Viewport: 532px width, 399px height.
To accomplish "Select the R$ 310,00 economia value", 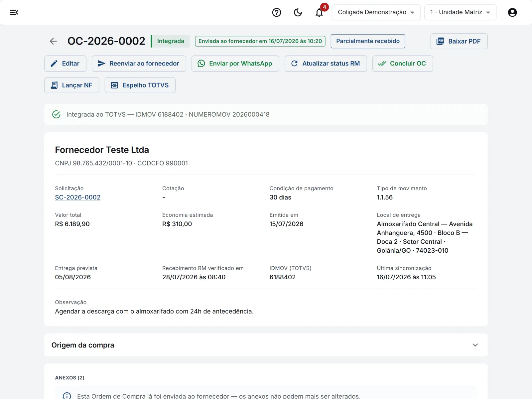I will 177,224.
